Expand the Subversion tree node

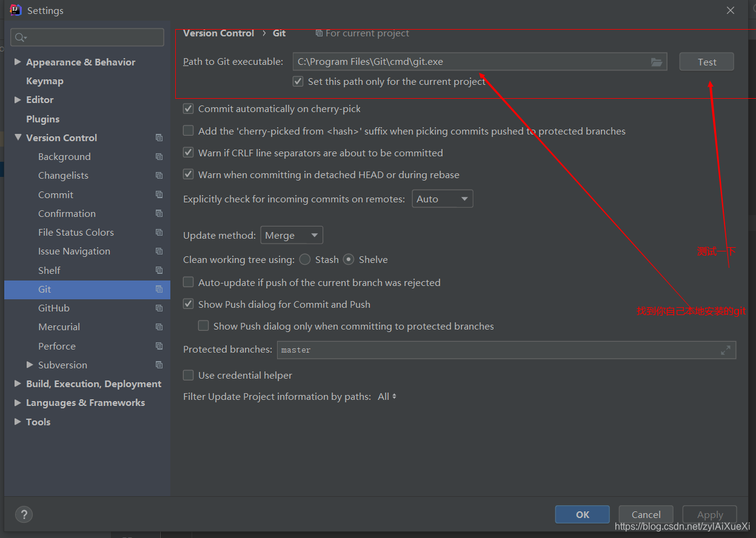point(28,365)
